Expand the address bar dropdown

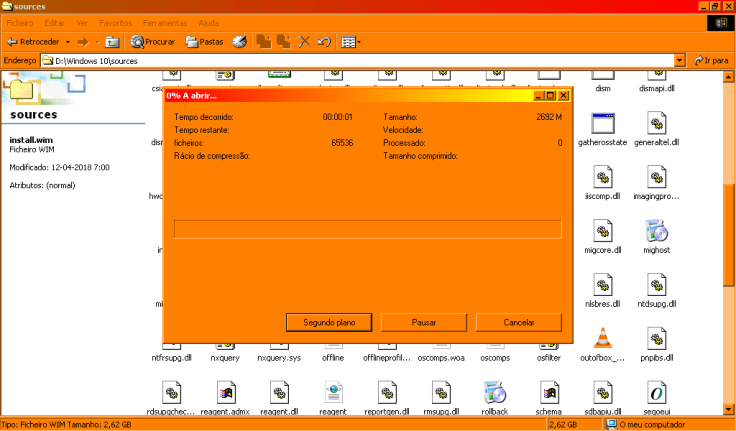pyautogui.click(x=680, y=61)
